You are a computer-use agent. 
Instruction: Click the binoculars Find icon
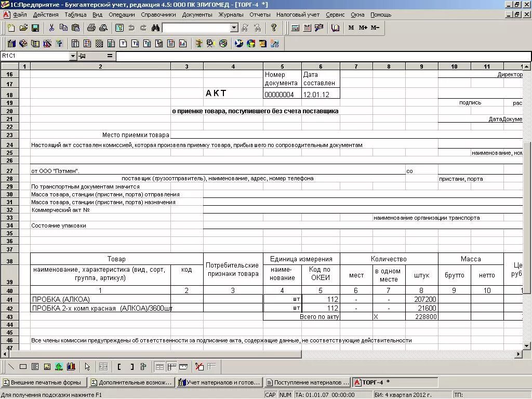(x=155, y=28)
